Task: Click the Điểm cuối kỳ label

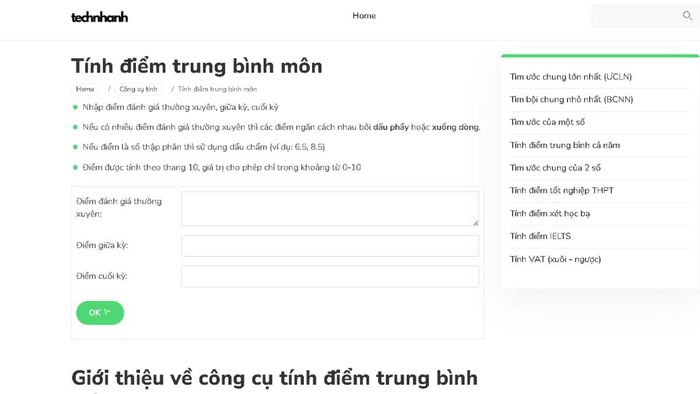Action: coord(102,276)
